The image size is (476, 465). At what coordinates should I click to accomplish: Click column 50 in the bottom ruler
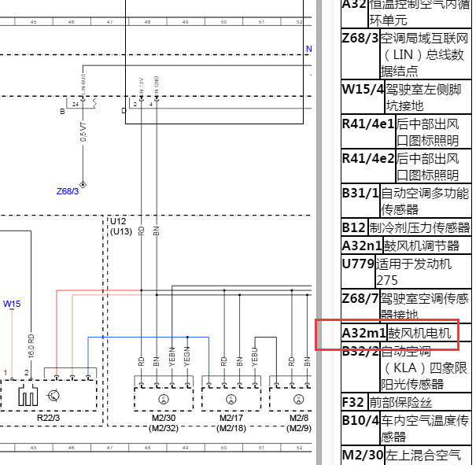point(223,448)
